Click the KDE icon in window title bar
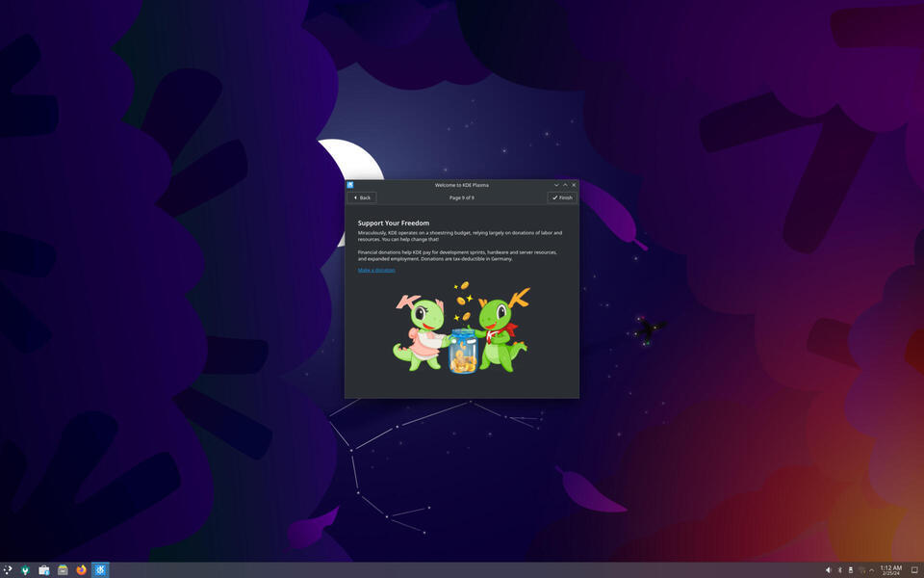The width and height of the screenshot is (924, 578). coord(350,185)
